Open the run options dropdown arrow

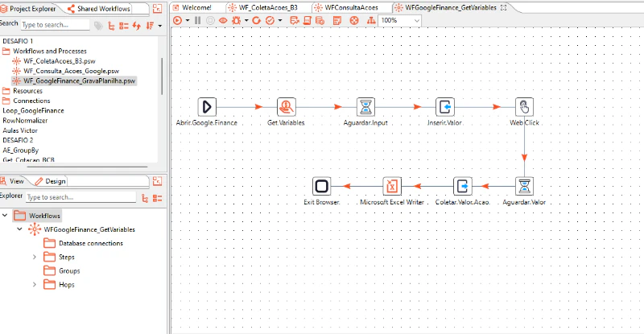[x=188, y=20]
